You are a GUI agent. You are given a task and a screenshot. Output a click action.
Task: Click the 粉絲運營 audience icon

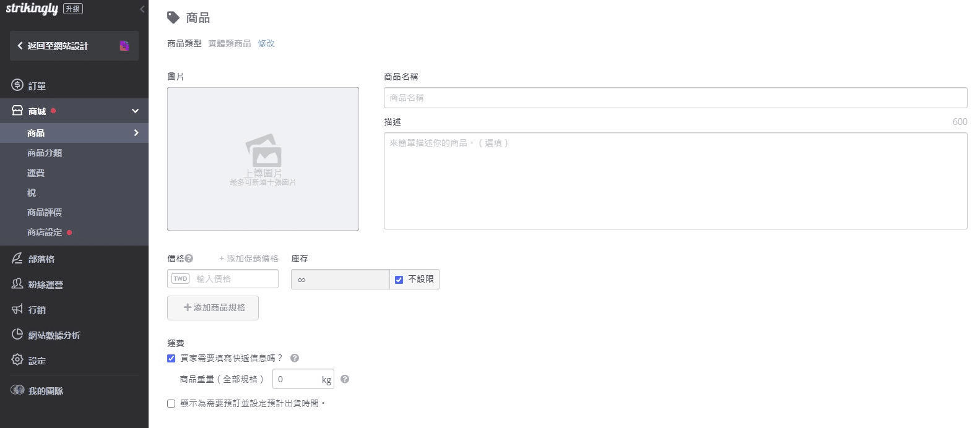(x=17, y=284)
